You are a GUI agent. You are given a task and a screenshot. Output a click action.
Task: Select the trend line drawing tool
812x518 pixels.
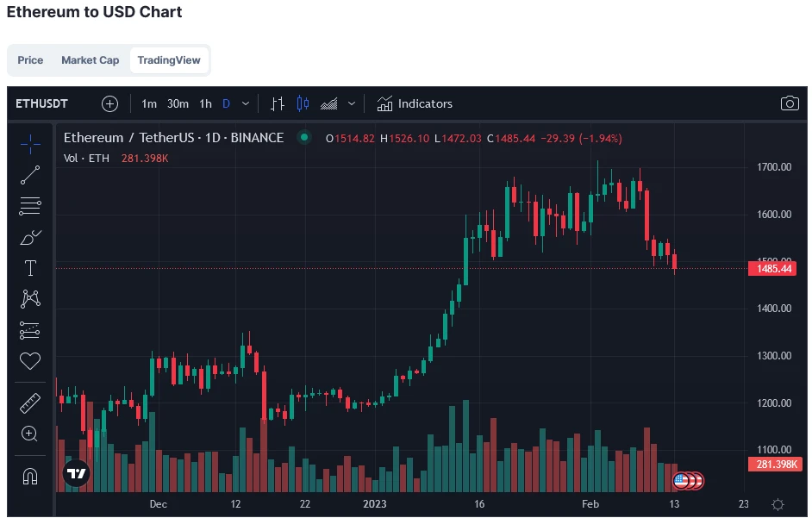(30, 174)
